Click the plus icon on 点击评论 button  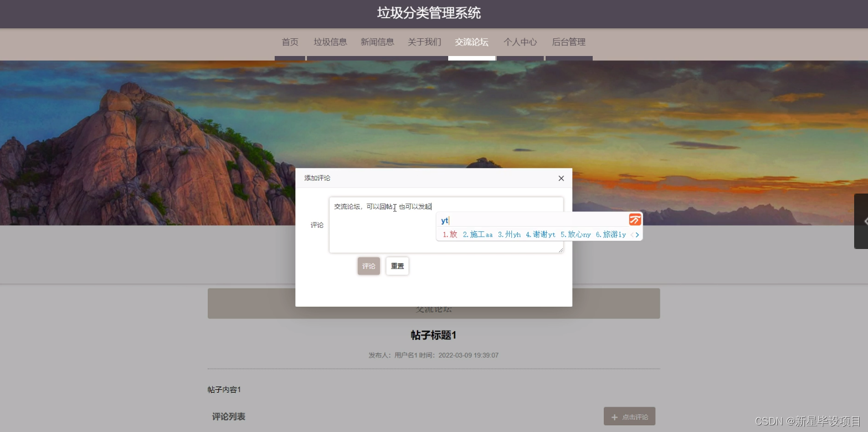[x=614, y=416]
